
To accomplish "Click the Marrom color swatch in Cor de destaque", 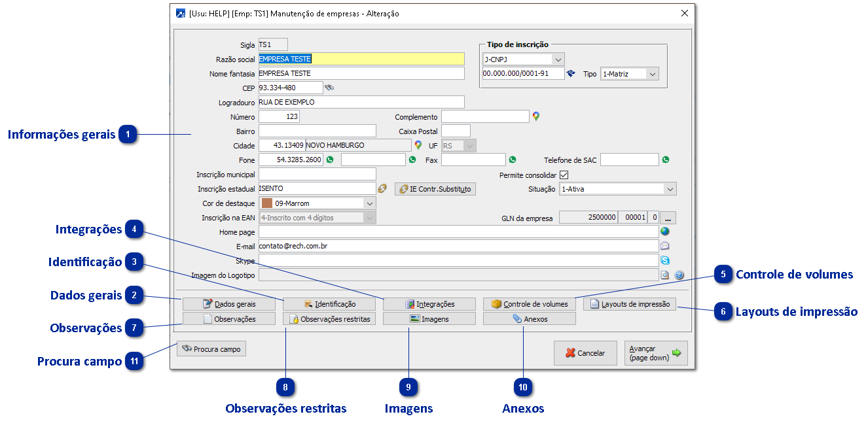I will point(267,203).
